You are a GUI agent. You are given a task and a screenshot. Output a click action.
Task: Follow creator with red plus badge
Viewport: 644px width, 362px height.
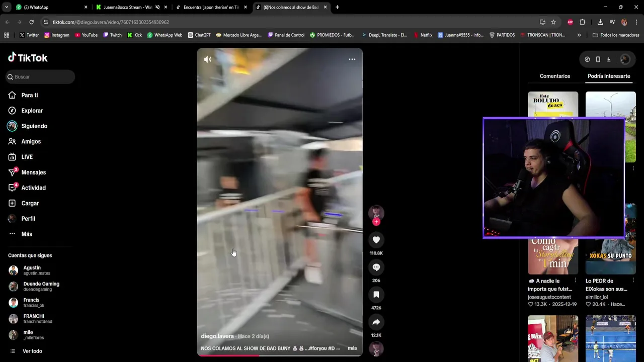pos(376,222)
